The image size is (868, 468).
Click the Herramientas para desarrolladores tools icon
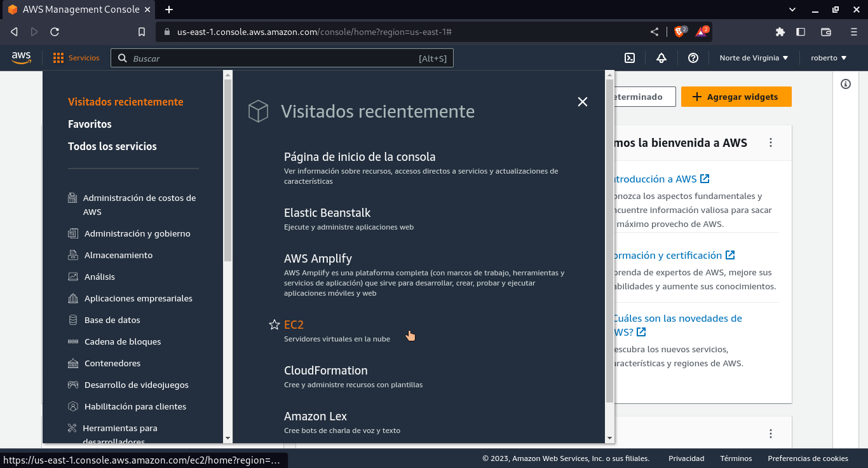(71, 428)
